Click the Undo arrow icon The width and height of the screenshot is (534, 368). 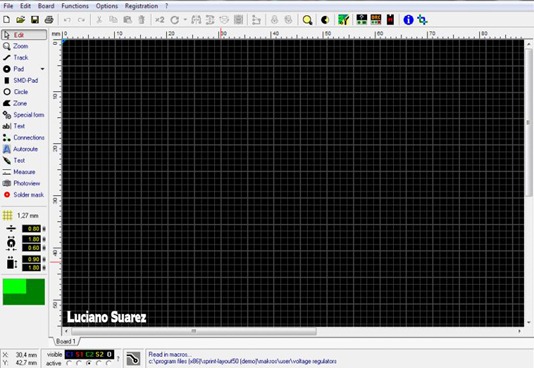pos(67,20)
